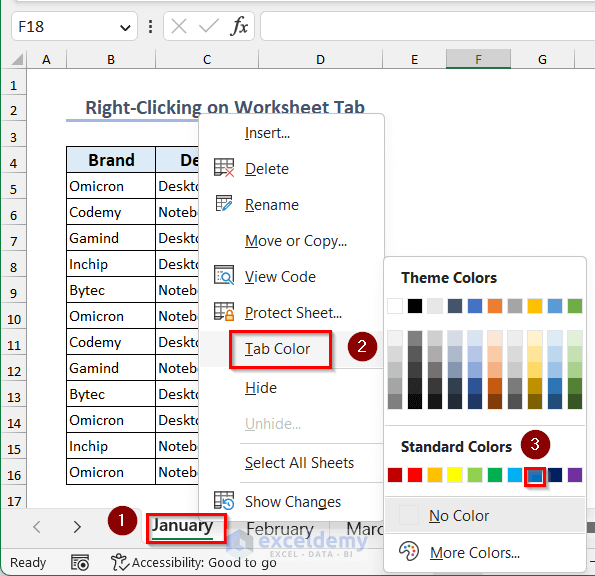Click the Show Changes history icon
The image size is (595, 576).
pyautogui.click(x=224, y=500)
